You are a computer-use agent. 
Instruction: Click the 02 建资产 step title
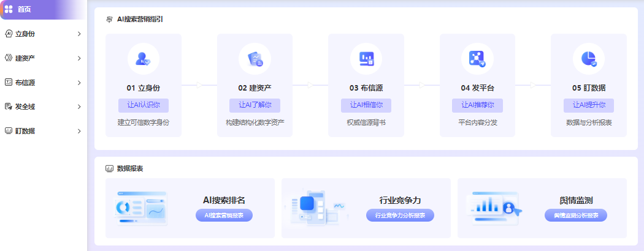tap(255, 88)
